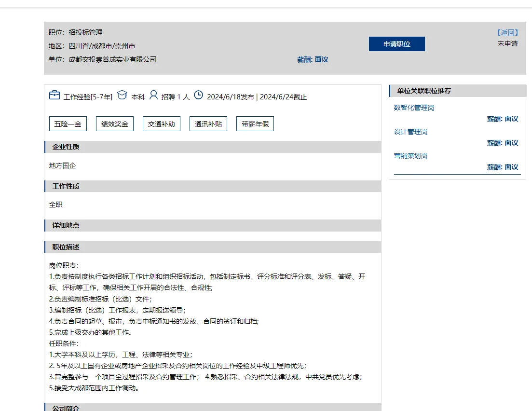Select the 绩效奖金 benefit tag
This screenshot has width=532, height=411.
click(x=114, y=123)
